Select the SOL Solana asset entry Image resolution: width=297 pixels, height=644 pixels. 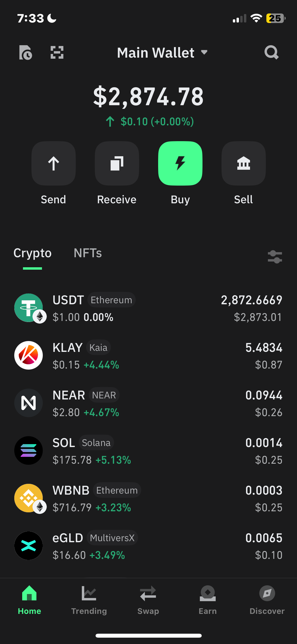pyautogui.click(x=148, y=451)
